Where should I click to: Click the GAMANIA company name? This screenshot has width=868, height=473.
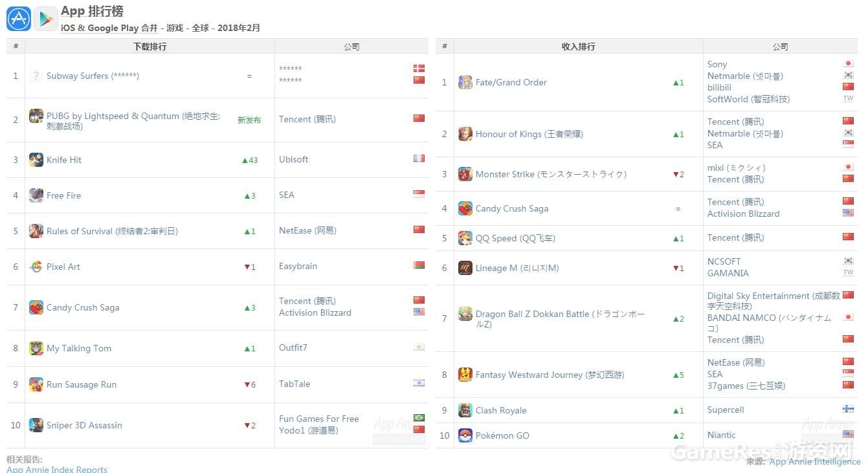[x=728, y=273]
